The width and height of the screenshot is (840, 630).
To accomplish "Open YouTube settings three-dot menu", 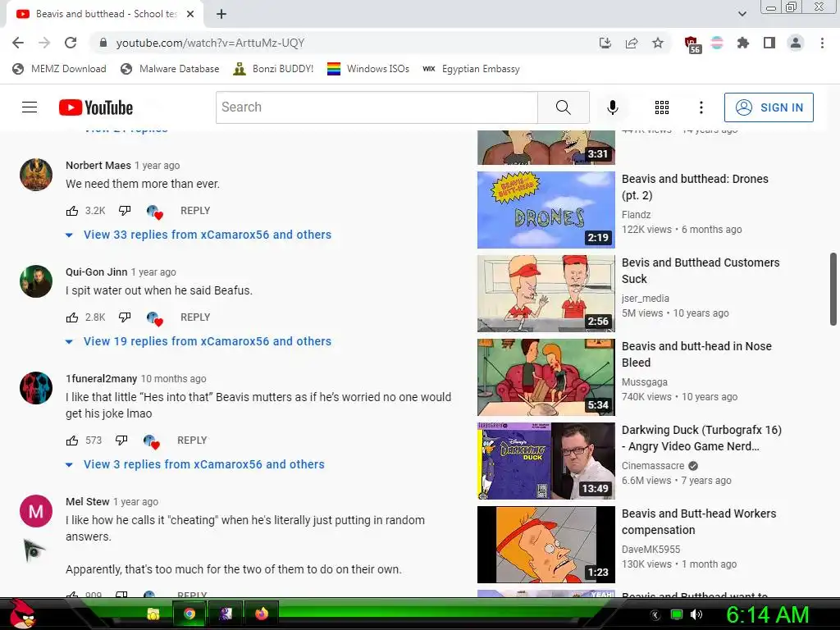I will coord(701,107).
